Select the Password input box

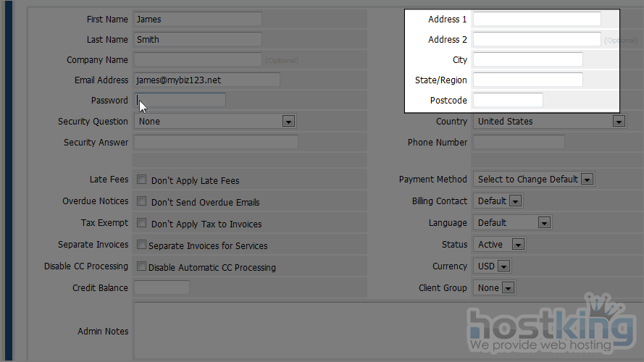(x=181, y=101)
